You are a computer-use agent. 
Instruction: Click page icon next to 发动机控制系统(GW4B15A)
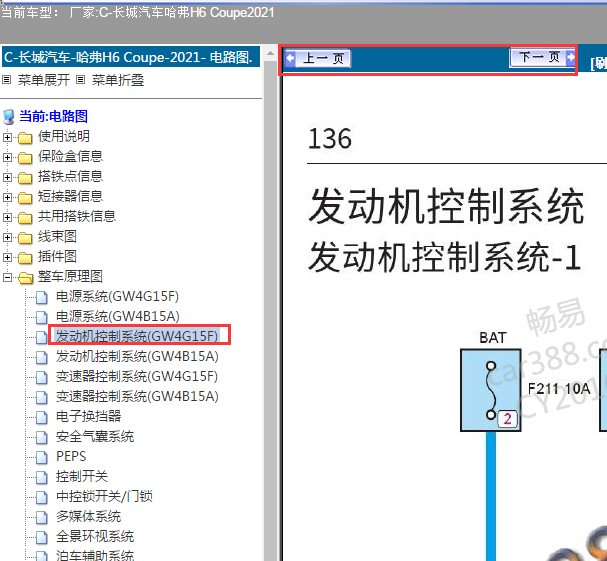42,357
